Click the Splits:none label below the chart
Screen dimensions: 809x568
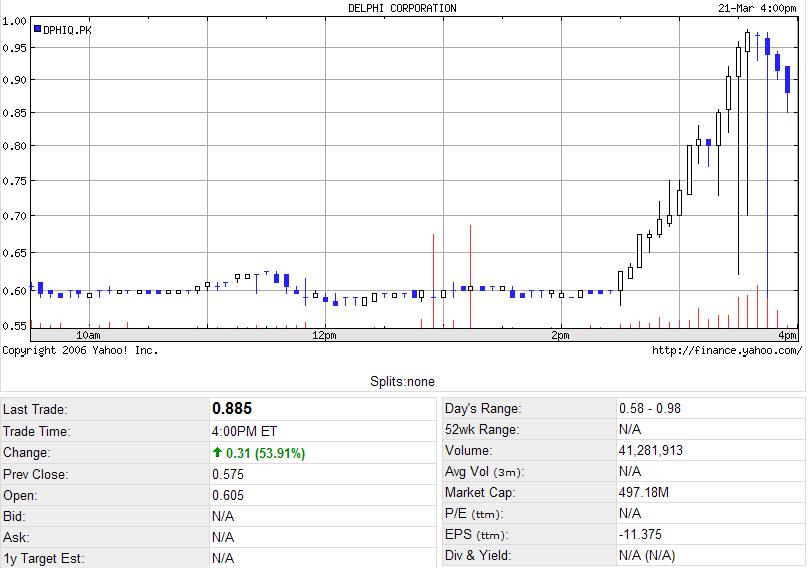coord(402,381)
